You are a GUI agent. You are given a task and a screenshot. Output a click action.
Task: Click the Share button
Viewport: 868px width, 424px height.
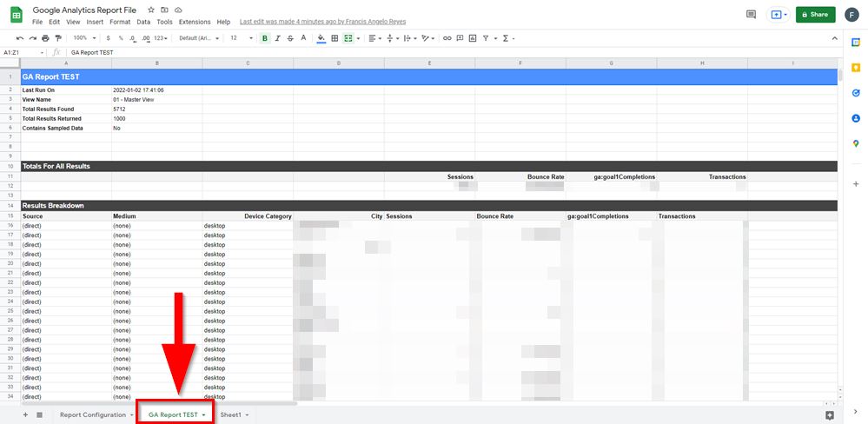pos(815,15)
